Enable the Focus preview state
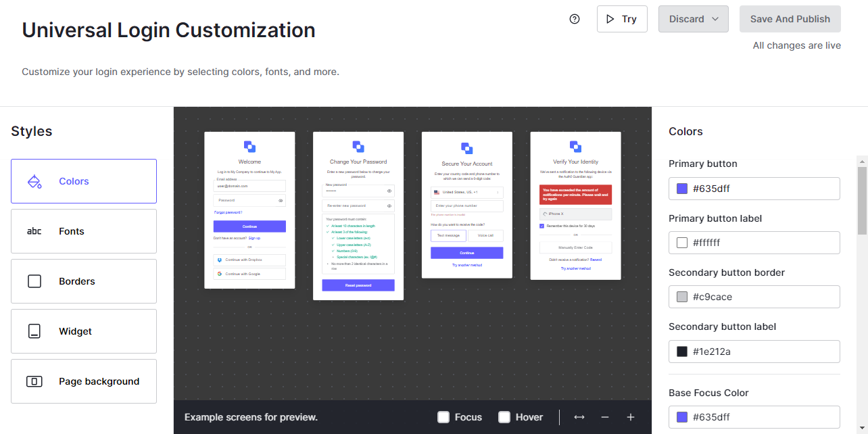The height and width of the screenshot is (434, 868). pos(443,417)
